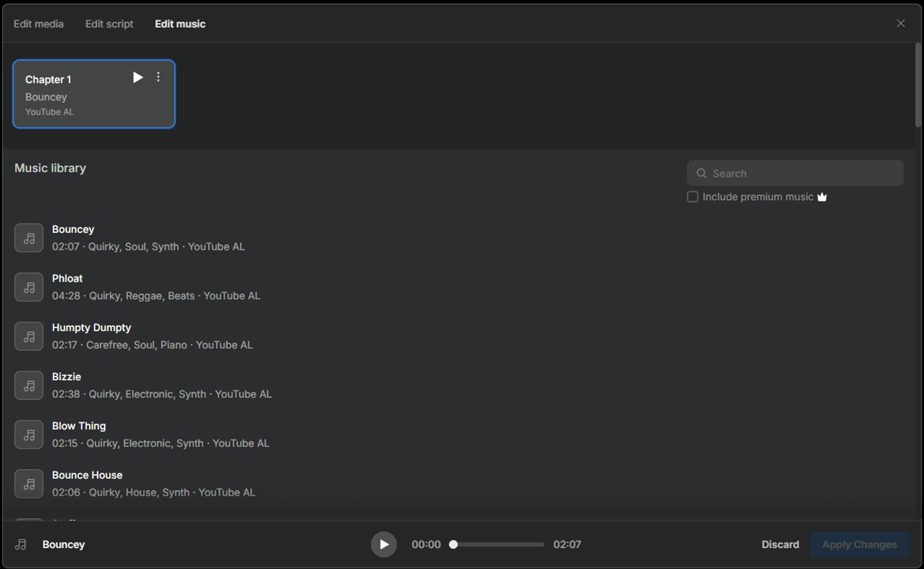Viewport: 924px width, 569px height.
Task: Click Bounce House track music icon
Action: (x=29, y=484)
